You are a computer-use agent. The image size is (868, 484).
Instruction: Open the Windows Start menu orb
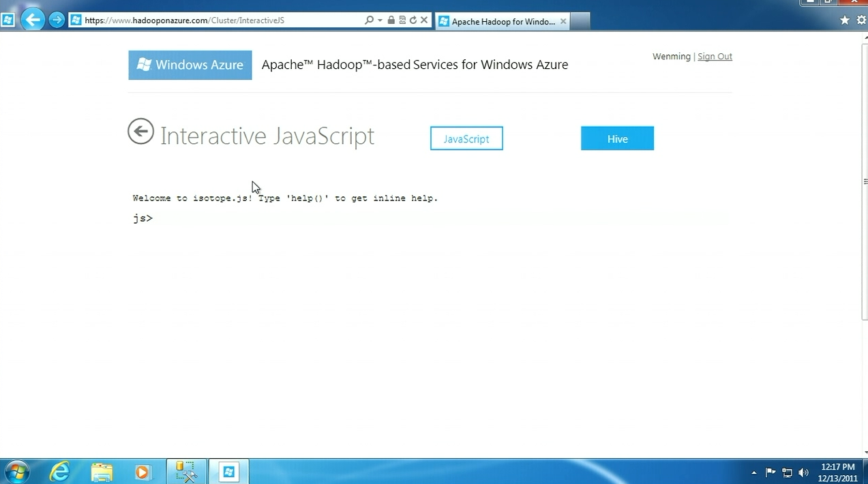click(16, 471)
